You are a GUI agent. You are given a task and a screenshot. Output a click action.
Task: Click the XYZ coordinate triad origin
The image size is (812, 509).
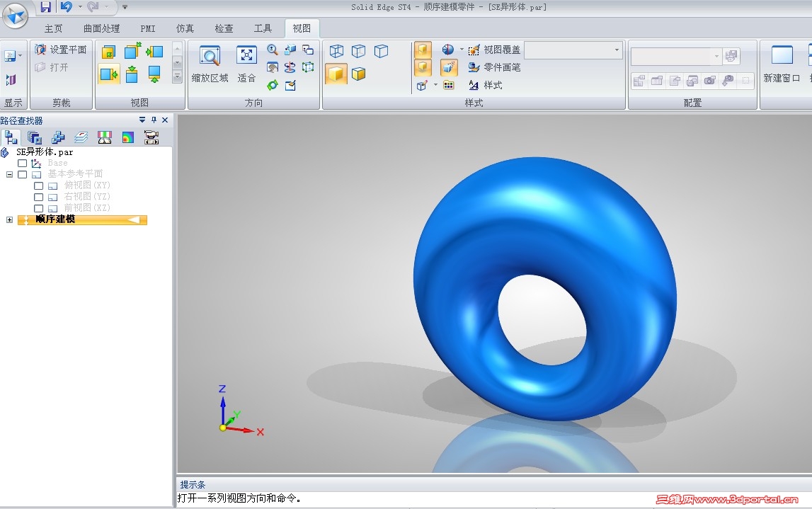point(223,428)
